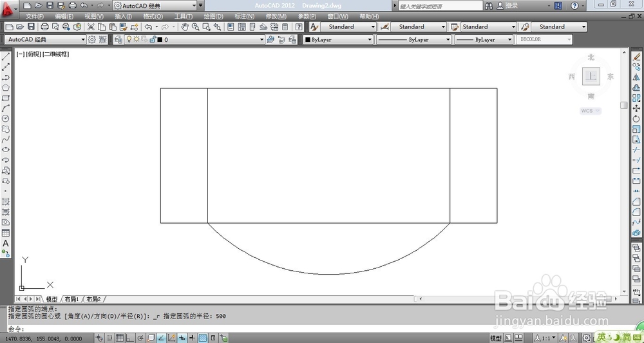Select the Arc draw tool

tap(6, 108)
